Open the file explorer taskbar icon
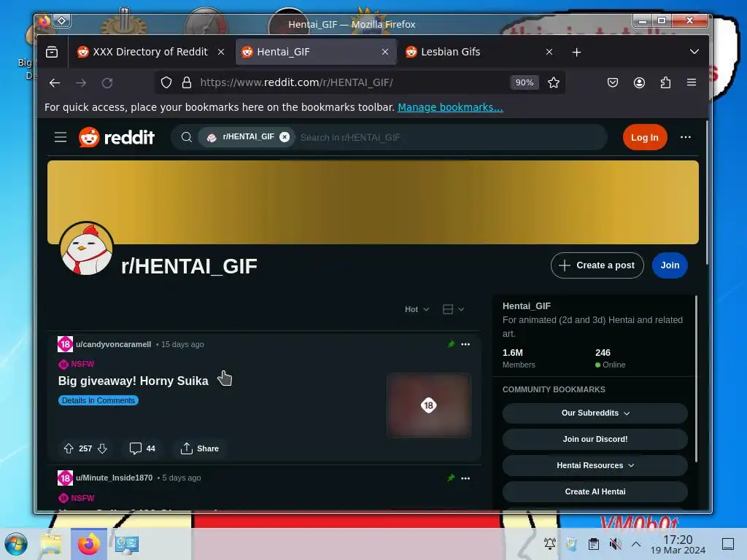The image size is (747, 560). [51, 544]
